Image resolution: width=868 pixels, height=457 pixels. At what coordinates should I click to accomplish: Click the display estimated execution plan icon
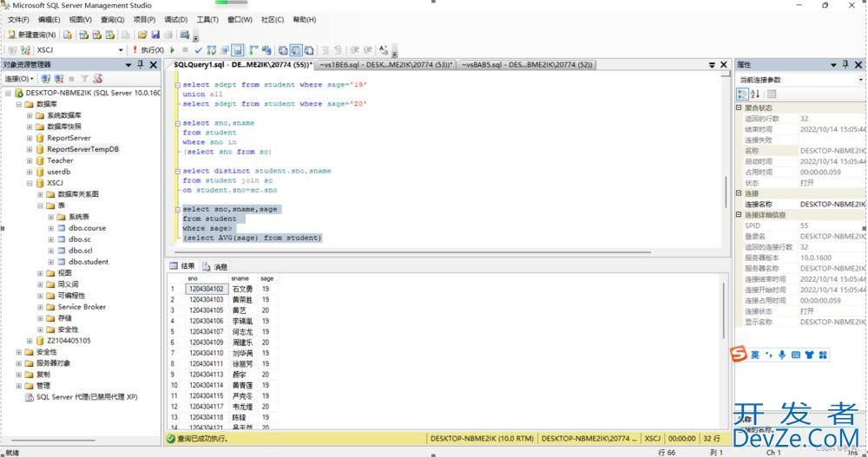[x=212, y=49]
